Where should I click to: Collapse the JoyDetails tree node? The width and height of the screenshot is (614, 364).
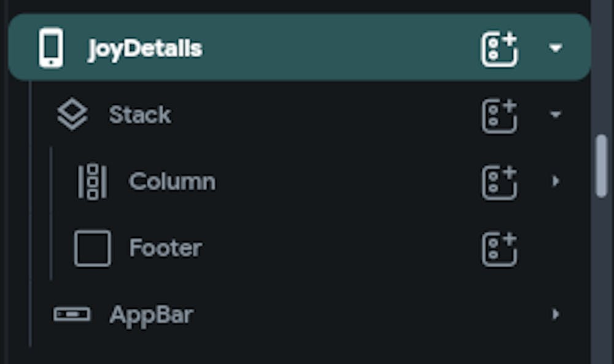(x=556, y=48)
